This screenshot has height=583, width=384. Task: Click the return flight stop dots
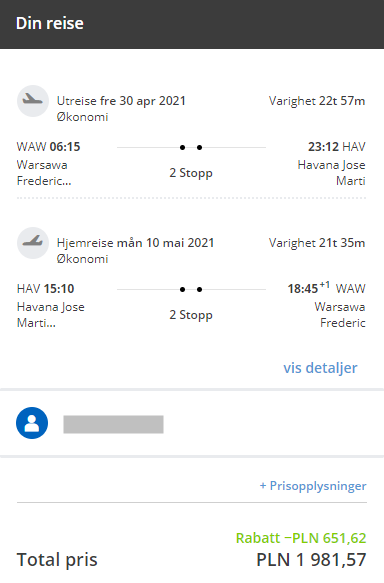(191, 289)
